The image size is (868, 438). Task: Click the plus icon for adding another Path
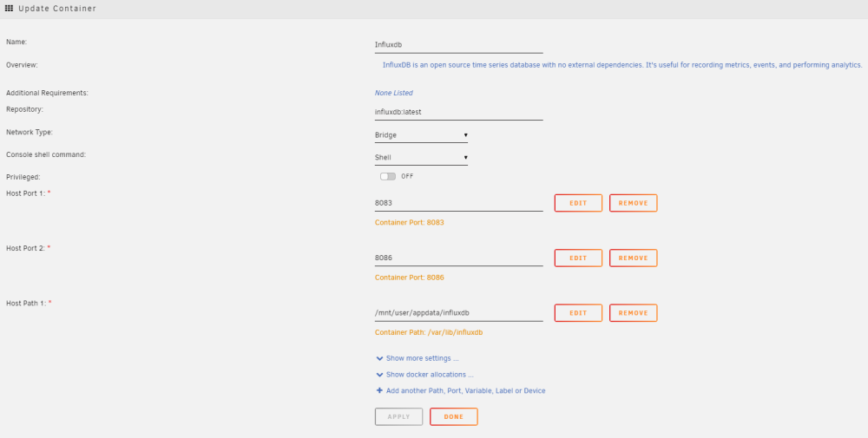click(380, 390)
